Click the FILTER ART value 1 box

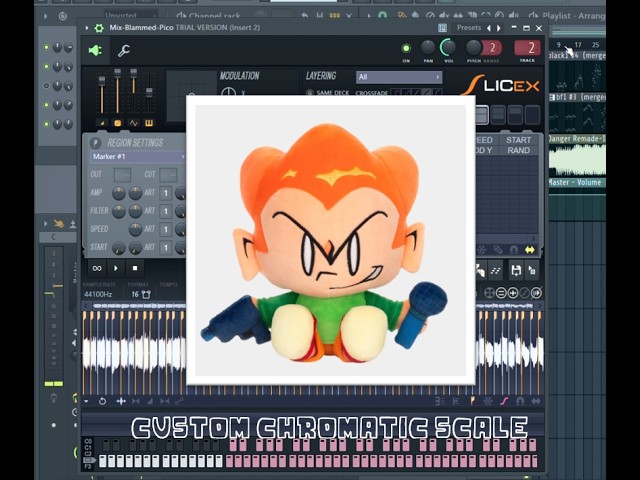tap(166, 211)
